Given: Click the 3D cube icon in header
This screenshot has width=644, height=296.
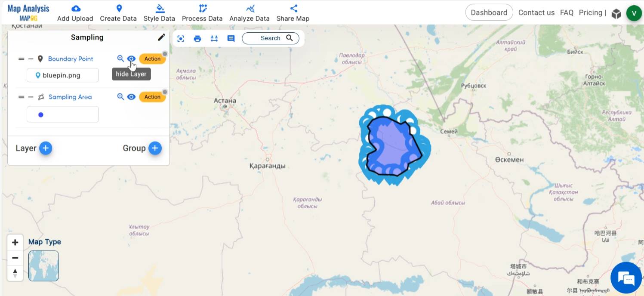Looking at the screenshot, I should point(616,14).
